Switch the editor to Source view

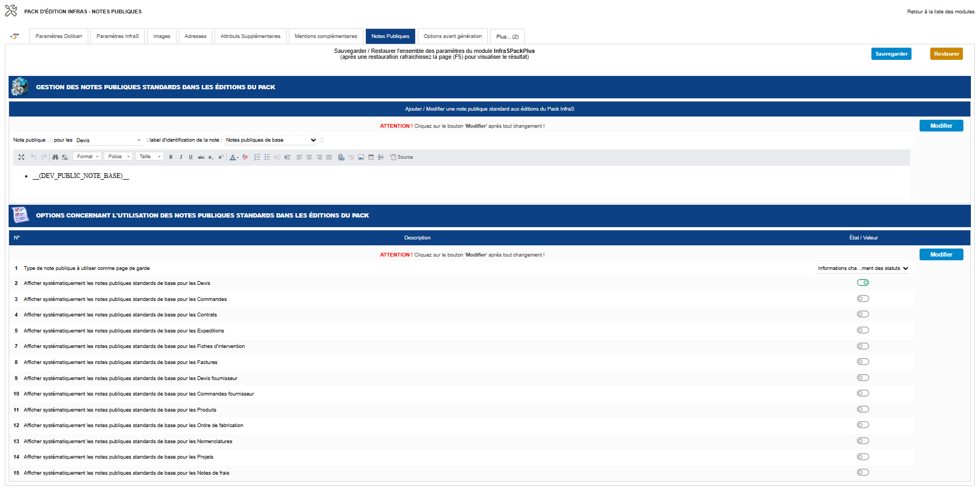coord(402,157)
